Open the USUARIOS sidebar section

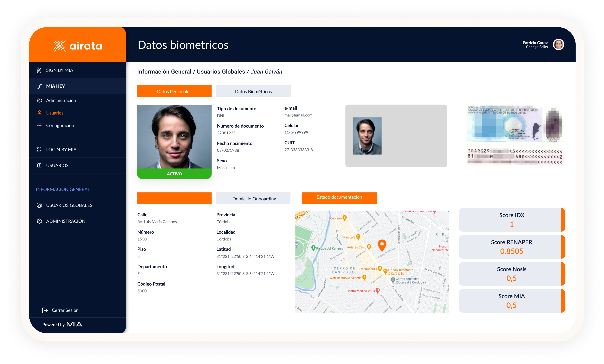coord(77,165)
